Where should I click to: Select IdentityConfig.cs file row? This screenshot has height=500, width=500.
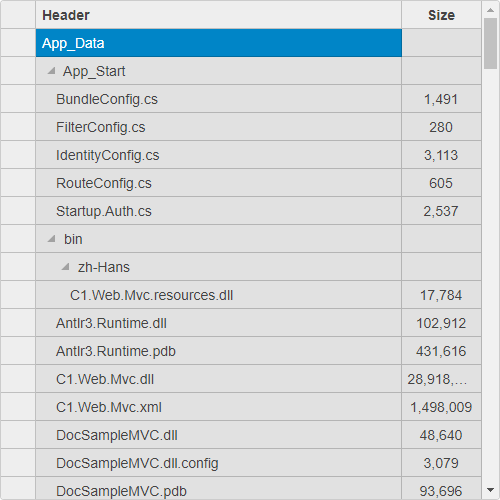[218, 155]
